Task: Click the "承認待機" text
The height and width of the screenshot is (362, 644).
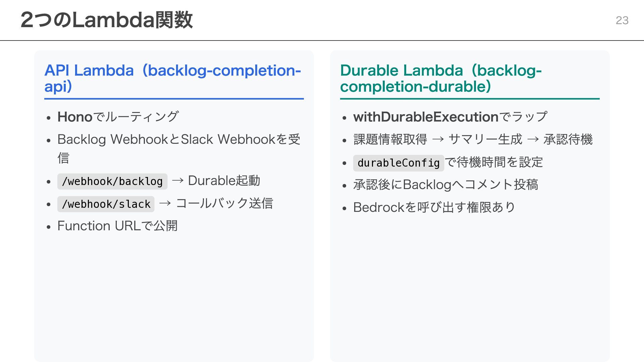Action: (x=568, y=139)
